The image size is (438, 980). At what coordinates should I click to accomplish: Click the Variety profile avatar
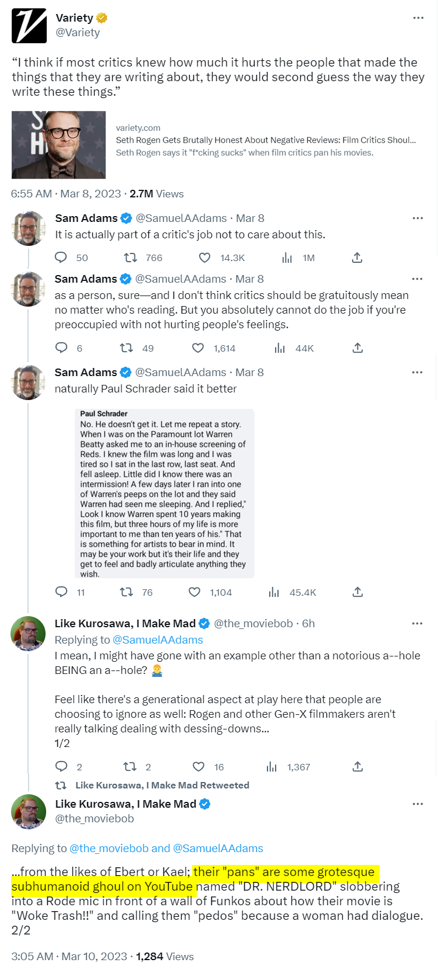29,26
